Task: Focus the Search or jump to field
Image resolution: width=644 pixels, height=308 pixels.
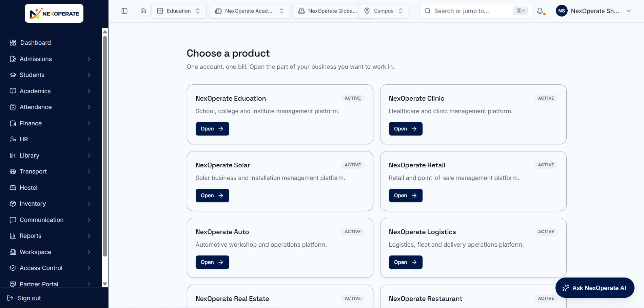Action: (475, 11)
